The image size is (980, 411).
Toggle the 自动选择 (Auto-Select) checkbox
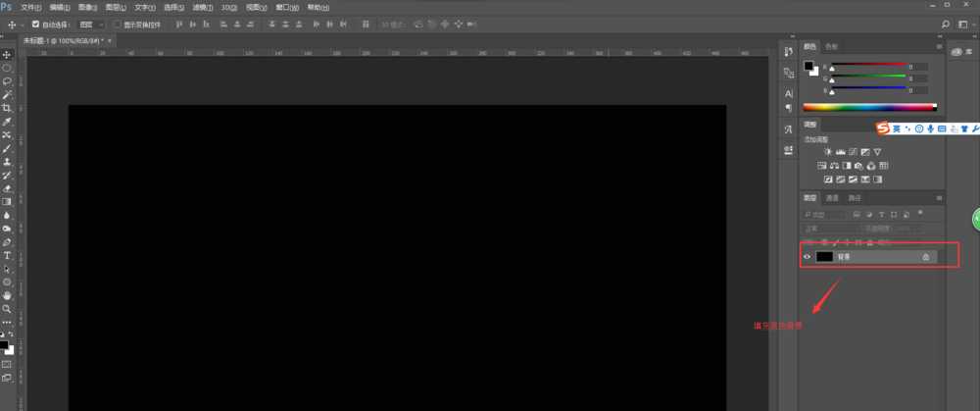tap(36, 23)
